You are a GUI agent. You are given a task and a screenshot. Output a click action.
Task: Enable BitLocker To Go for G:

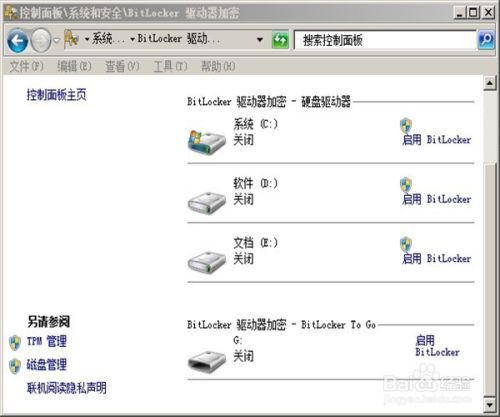(x=437, y=346)
